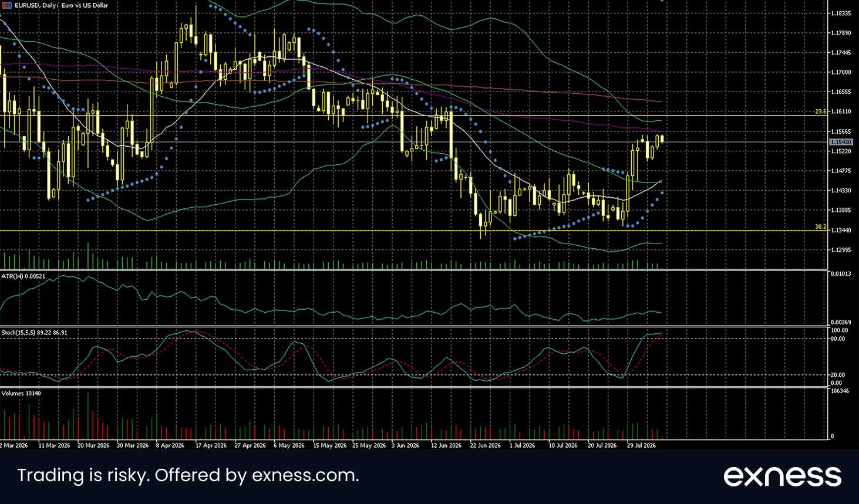Click the 1.14775 price axis value
This screenshot has width=859, height=504.
coord(841,171)
